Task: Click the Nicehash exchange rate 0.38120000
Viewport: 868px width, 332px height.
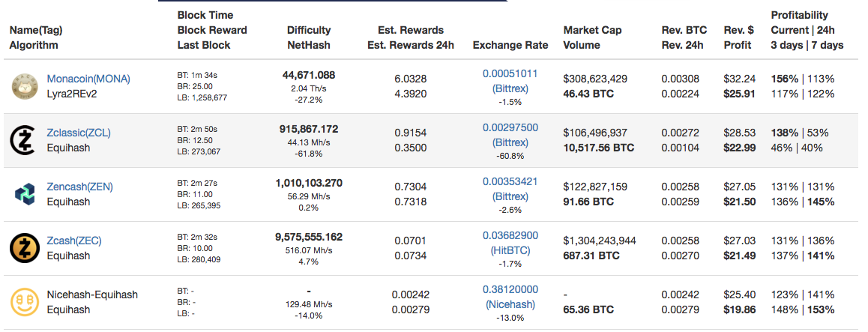Action: [x=510, y=289]
